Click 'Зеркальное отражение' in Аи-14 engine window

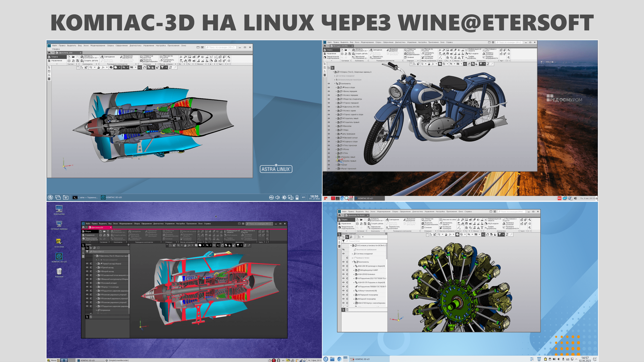coord(376,228)
